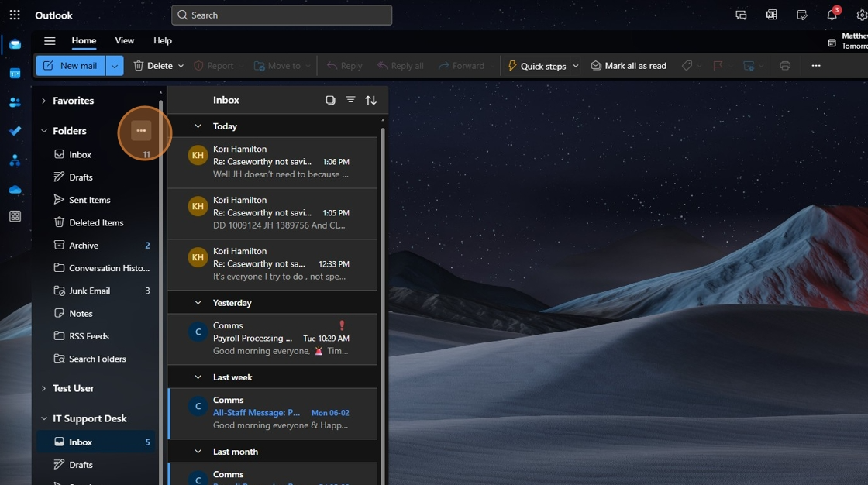
Task: Open the RSS Feeds folder
Action: [96, 336]
